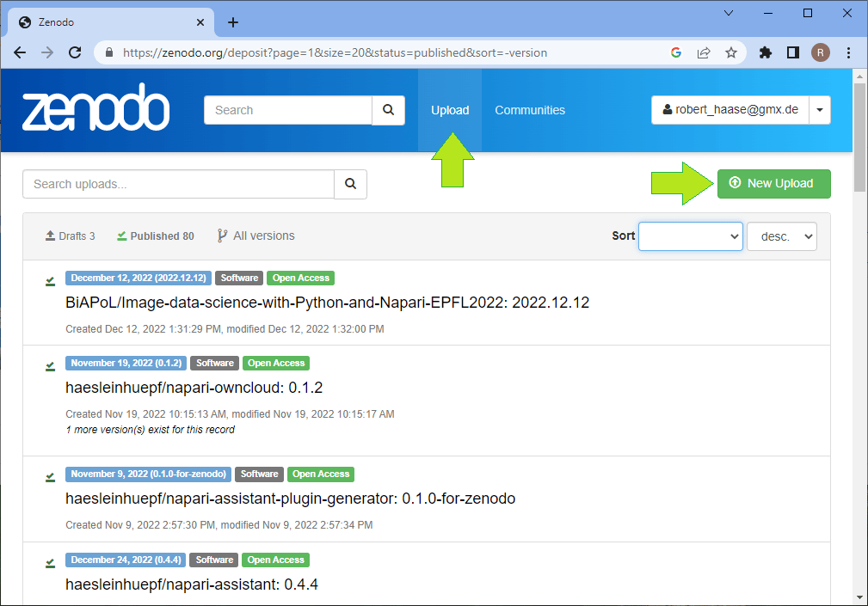Click the New Upload button
The image size is (868, 606).
point(773,183)
